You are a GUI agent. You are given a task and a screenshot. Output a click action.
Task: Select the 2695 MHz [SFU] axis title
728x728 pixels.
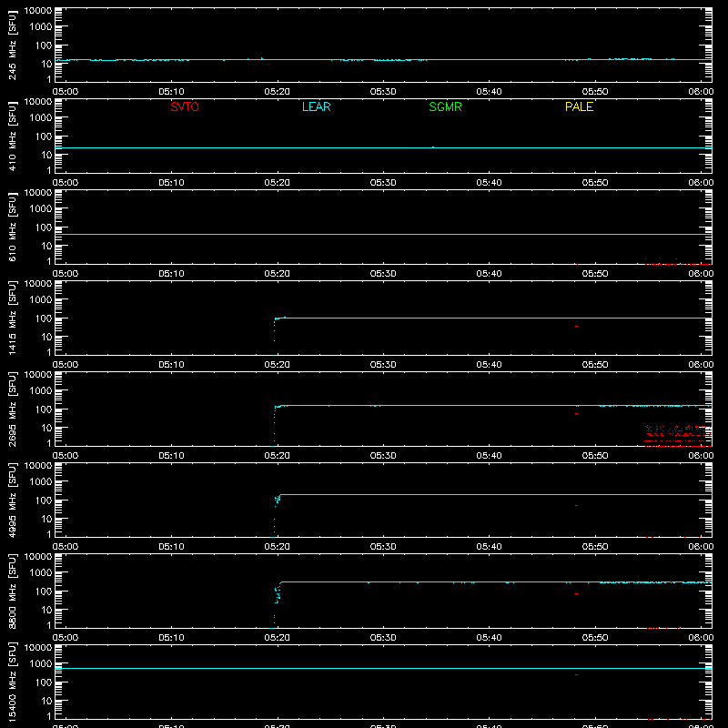tap(13, 409)
